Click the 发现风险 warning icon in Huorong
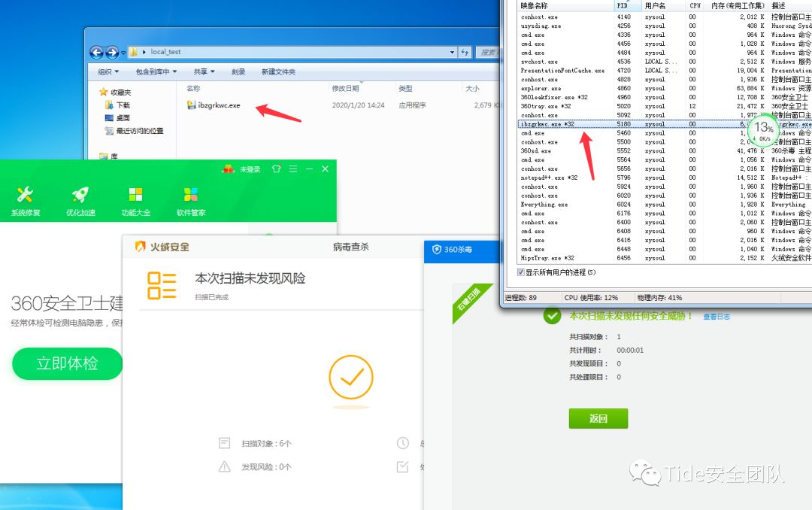Screen dimensions: 812x510 (x=224, y=466)
